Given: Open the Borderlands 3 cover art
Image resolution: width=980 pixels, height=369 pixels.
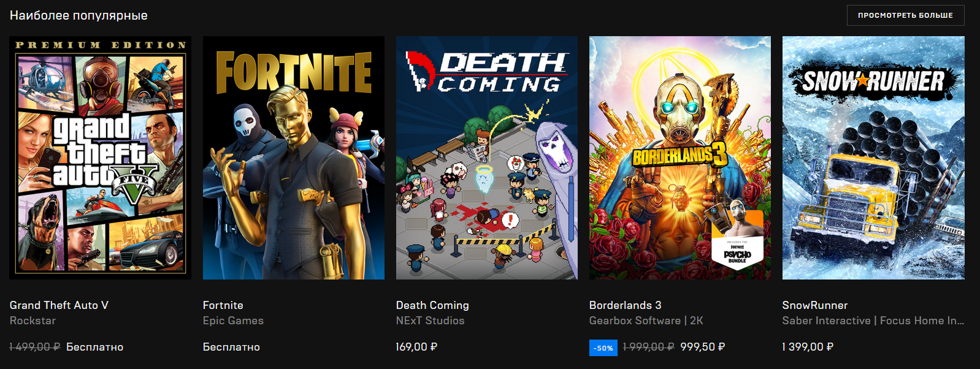Looking at the screenshot, I should [x=680, y=158].
